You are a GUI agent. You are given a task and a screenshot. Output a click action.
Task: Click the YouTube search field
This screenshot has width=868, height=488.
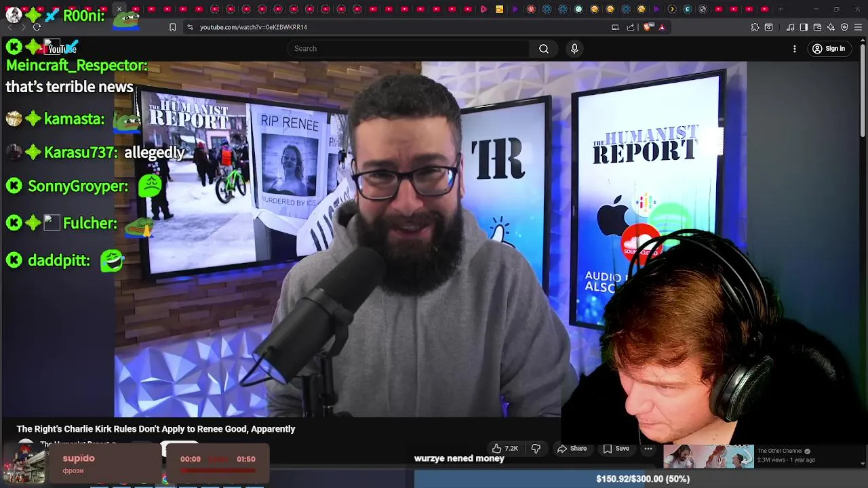click(409, 48)
